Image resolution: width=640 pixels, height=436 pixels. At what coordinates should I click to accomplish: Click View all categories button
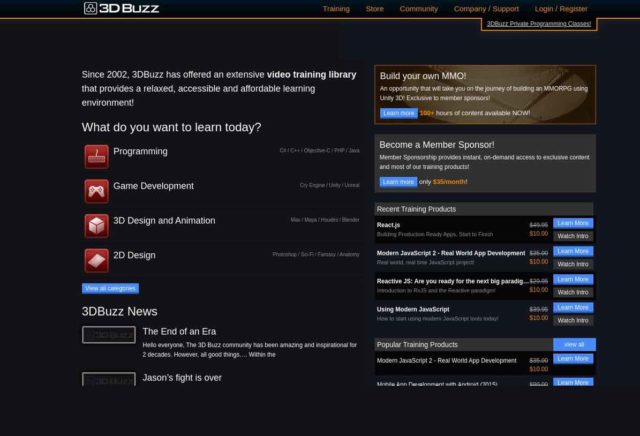point(110,288)
